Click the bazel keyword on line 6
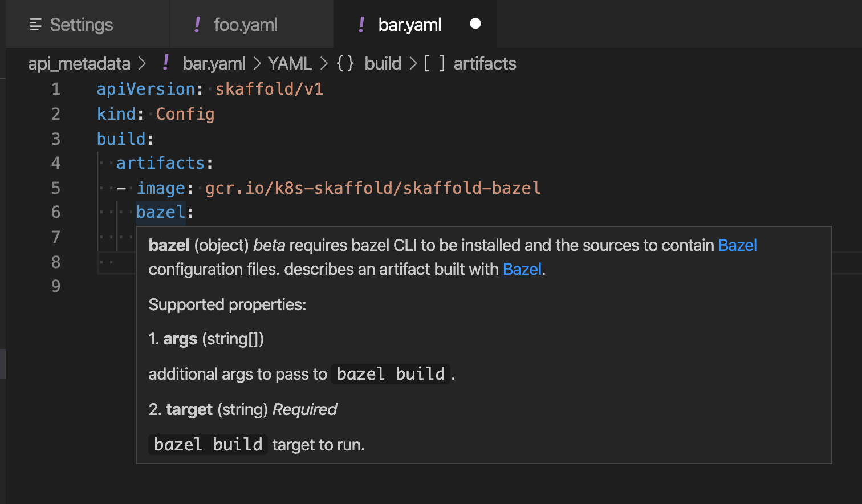Screen dimensions: 862x504 pos(160,212)
